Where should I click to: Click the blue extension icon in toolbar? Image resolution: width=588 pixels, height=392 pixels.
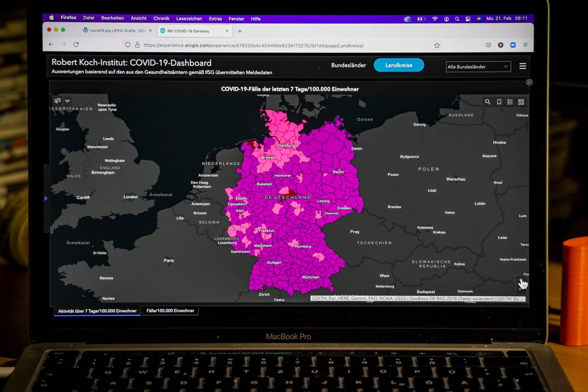click(x=513, y=45)
